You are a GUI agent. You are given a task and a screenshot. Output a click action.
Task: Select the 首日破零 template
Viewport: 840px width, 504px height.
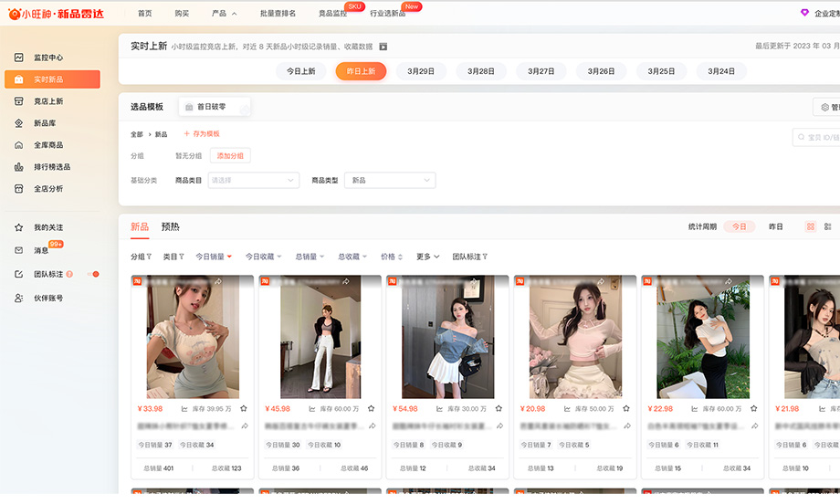click(x=215, y=107)
